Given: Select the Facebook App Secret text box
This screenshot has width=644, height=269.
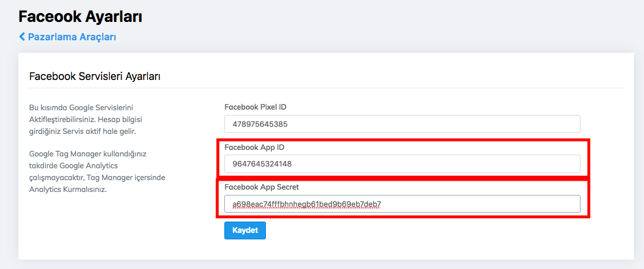Looking at the screenshot, I should (x=402, y=204).
